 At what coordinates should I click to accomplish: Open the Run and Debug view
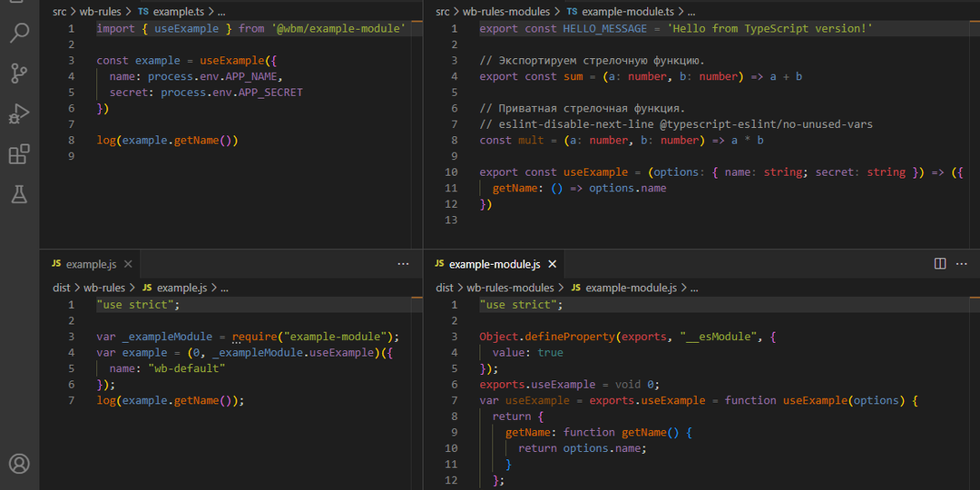tap(19, 113)
